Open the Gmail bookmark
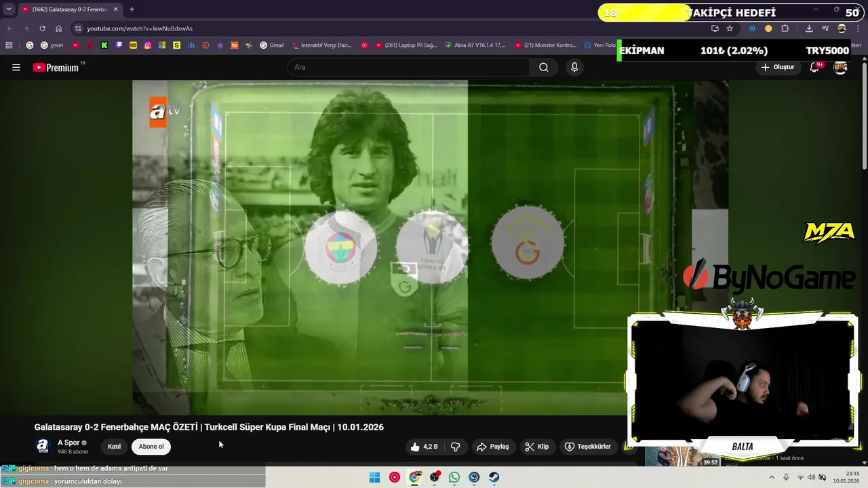The image size is (868, 488). pyautogui.click(x=272, y=45)
